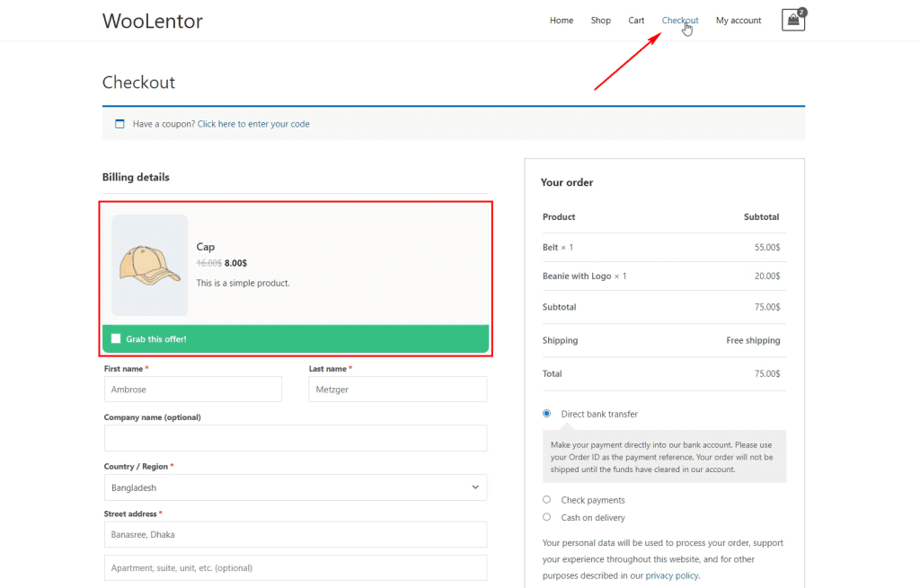Open the privacy policy link
This screenshot has width=920, height=588.
(671, 575)
